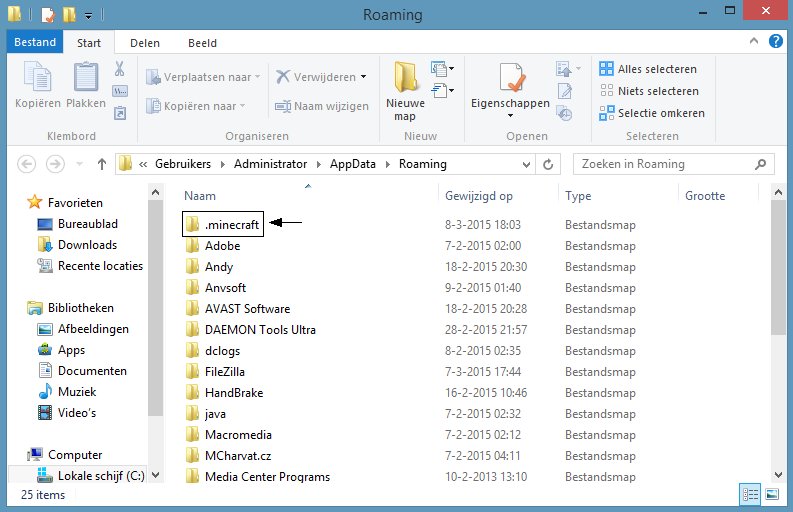Click the Up arrow to parent folder
793x512 pixels.
(x=102, y=164)
